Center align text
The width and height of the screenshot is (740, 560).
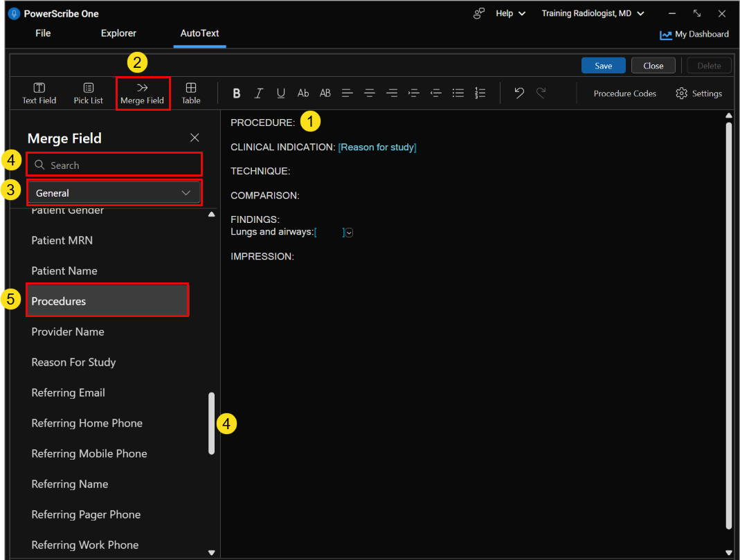click(370, 93)
